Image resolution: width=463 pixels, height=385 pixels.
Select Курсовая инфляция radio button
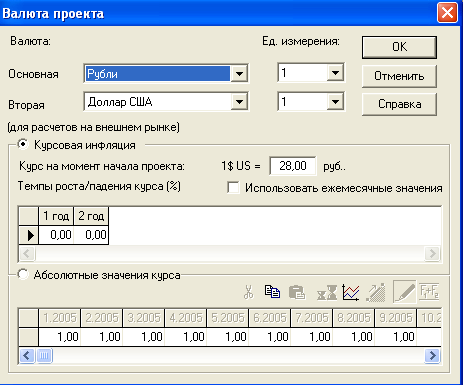pos(23,144)
